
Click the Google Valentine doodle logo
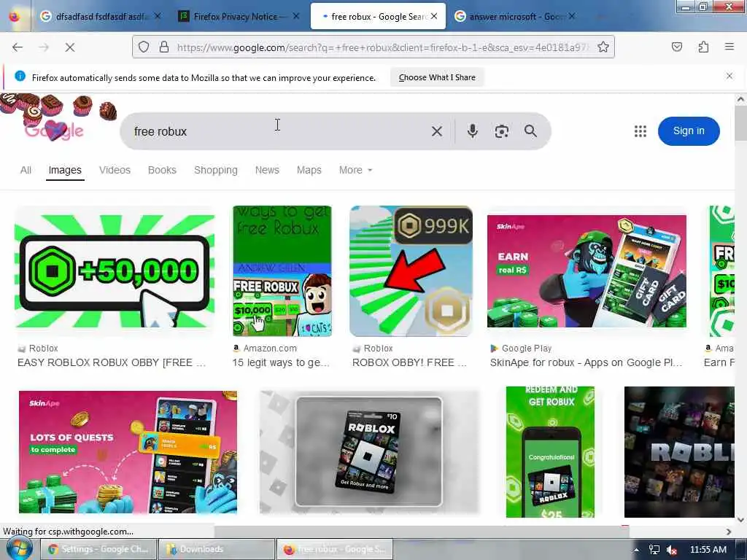click(54, 130)
